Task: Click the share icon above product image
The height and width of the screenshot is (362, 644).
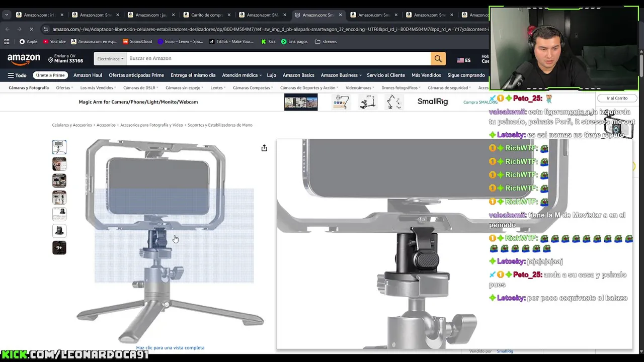Action: pos(264,148)
